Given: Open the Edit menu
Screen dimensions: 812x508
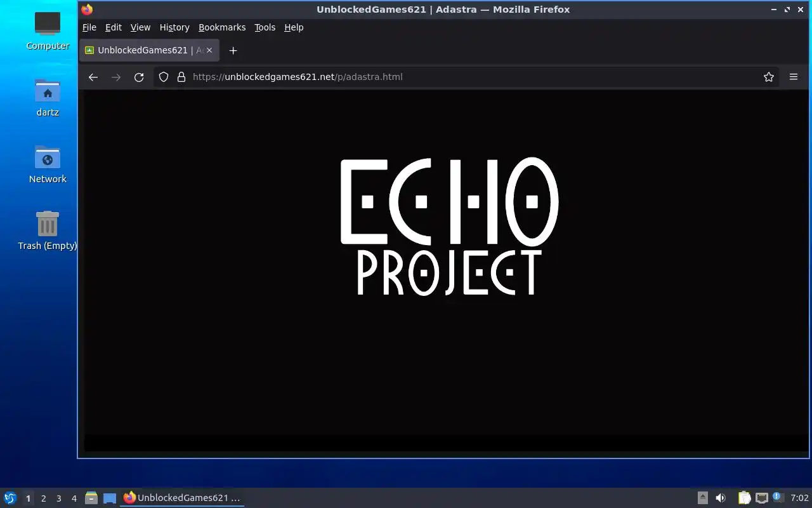Looking at the screenshot, I should point(114,27).
